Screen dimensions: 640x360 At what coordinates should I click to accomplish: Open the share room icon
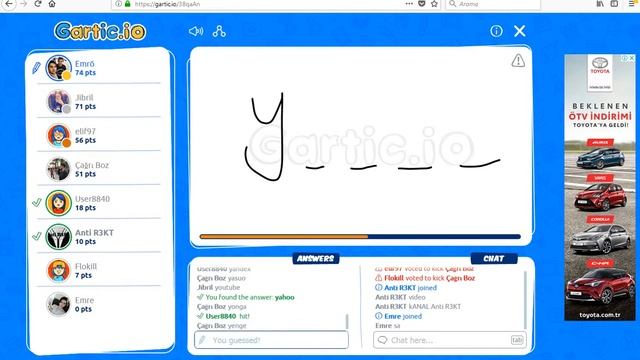point(219,31)
